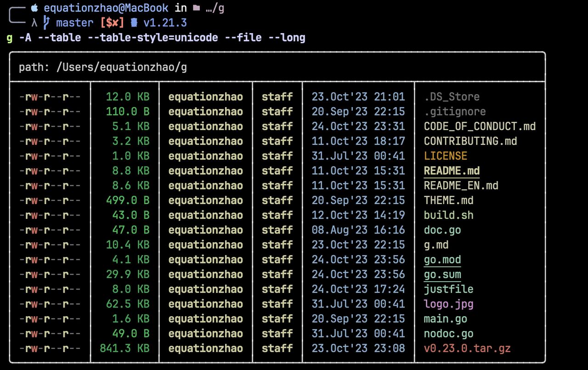Select the main.go file name
The image size is (588, 370).
[446, 319]
